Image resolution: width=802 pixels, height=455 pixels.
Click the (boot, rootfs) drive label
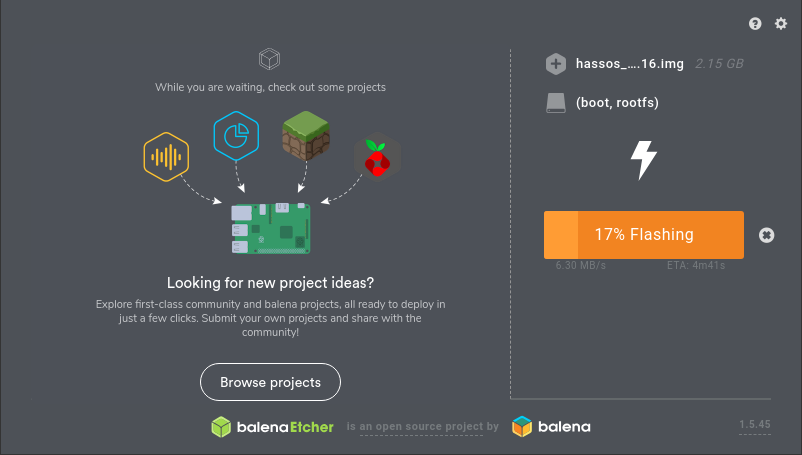click(x=617, y=103)
